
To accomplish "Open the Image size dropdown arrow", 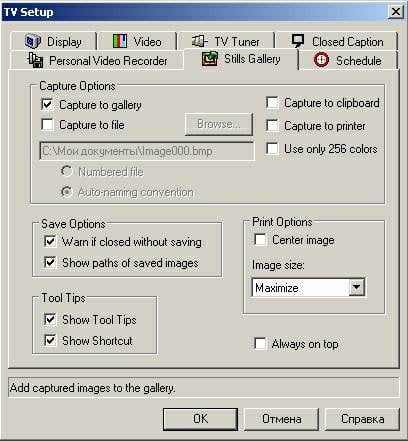I will [x=356, y=287].
